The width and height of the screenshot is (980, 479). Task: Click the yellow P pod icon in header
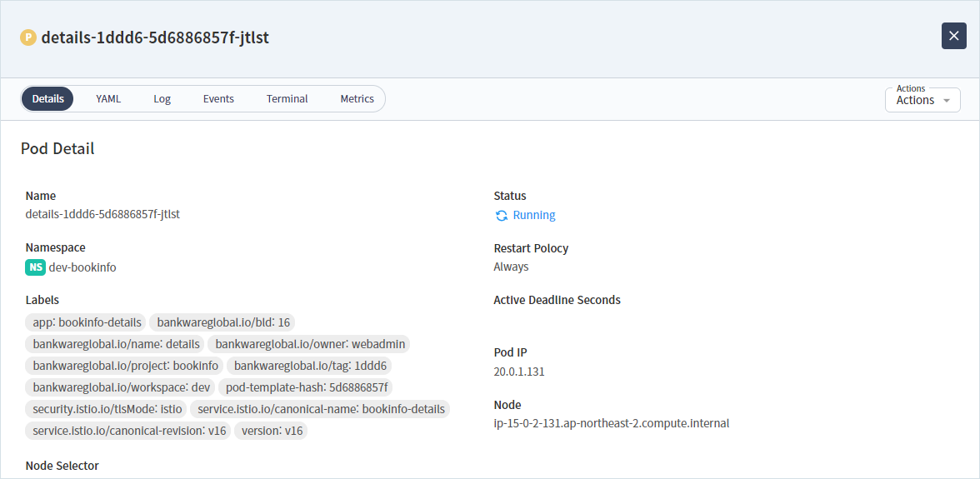[x=28, y=37]
